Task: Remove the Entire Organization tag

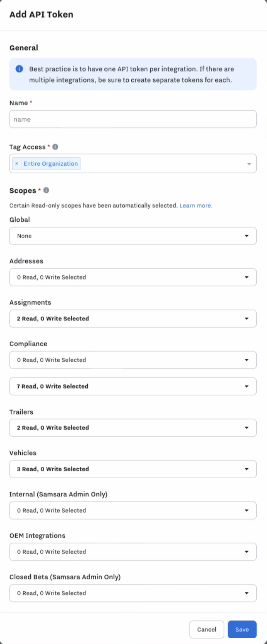Action: click(16, 164)
